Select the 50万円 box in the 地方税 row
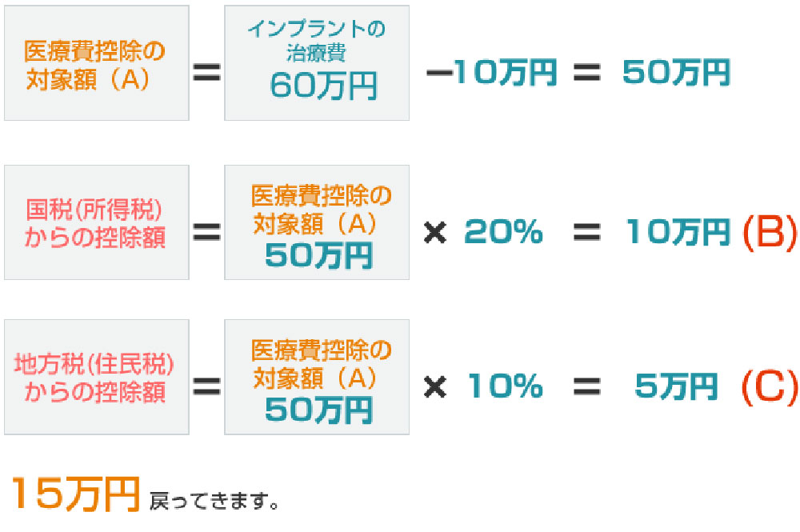 317,377
